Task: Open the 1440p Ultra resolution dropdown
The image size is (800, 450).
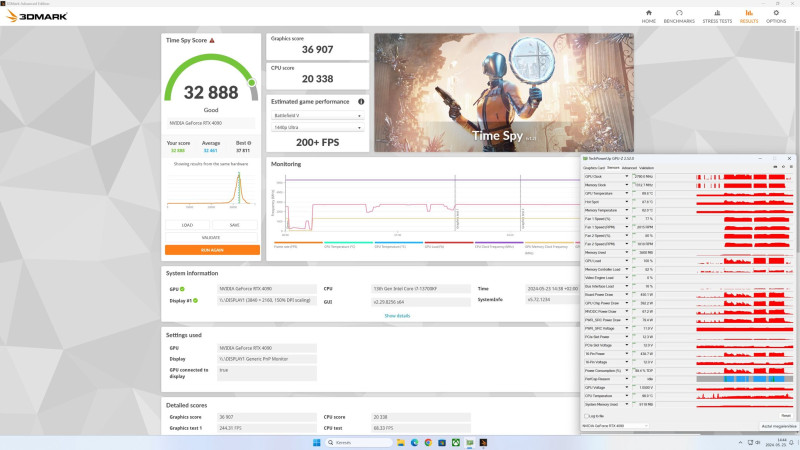Action: click(317, 128)
